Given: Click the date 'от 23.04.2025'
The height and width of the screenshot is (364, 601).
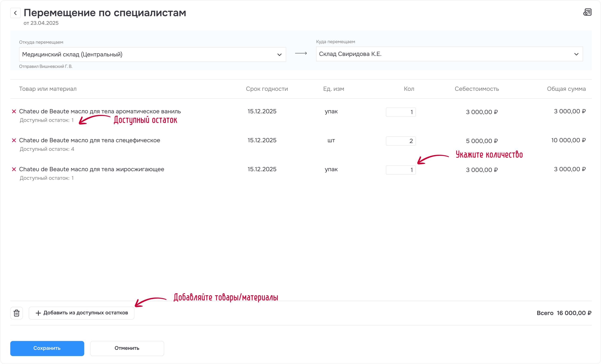Looking at the screenshot, I should tap(41, 23).
